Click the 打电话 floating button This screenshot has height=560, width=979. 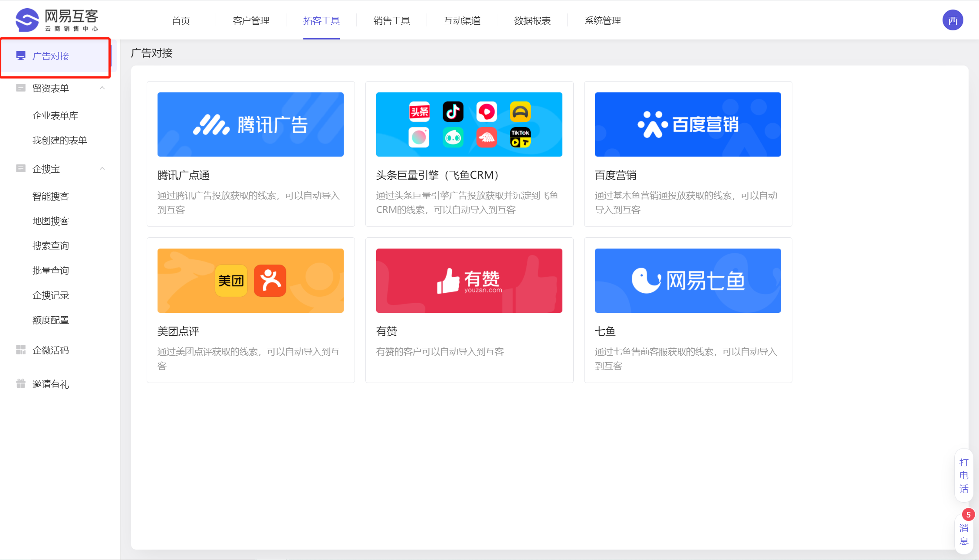pos(963,475)
